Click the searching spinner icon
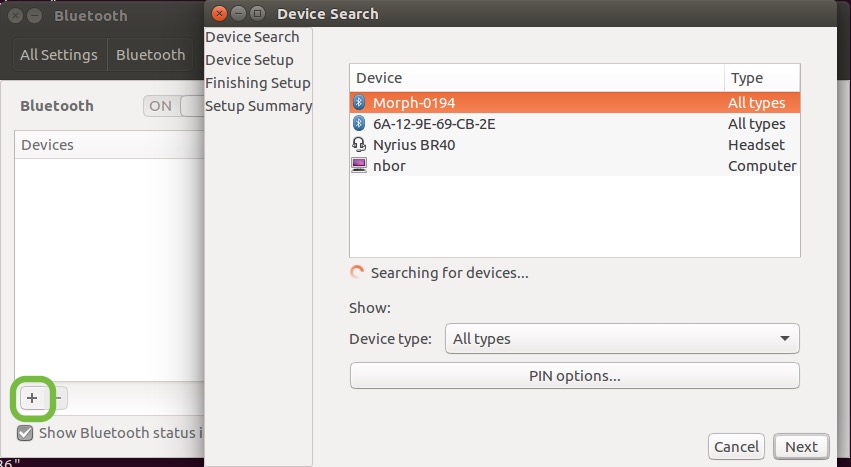Viewport: 851px width, 467px height. coord(357,273)
